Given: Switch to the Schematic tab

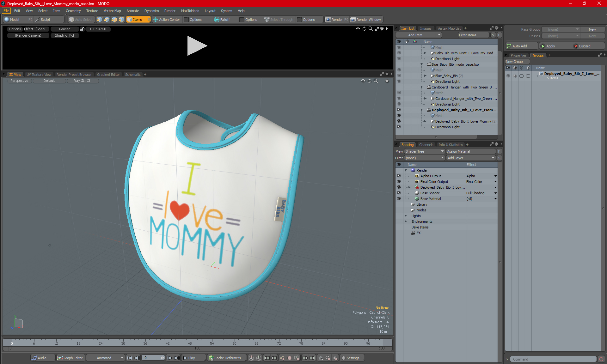Looking at the screenshot, I should (133, 75).
